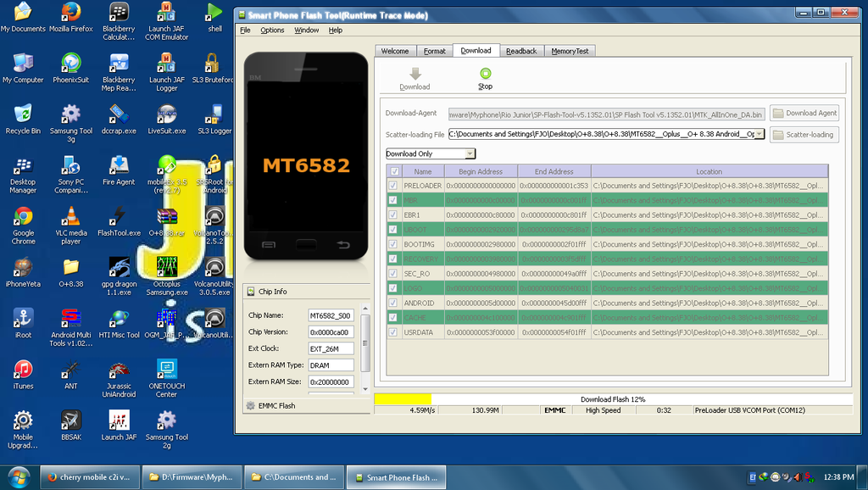Open the Window menu
The height and width of the screenshot is (490, 868).
point(306,30)
